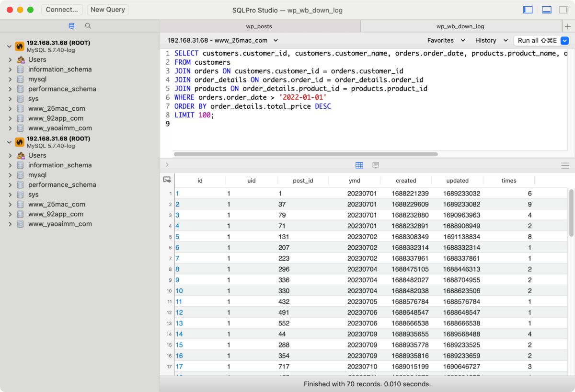Click the orange icon of the upper 192.168.31.68 connection
Screen dimensions: 575x392
20,46
